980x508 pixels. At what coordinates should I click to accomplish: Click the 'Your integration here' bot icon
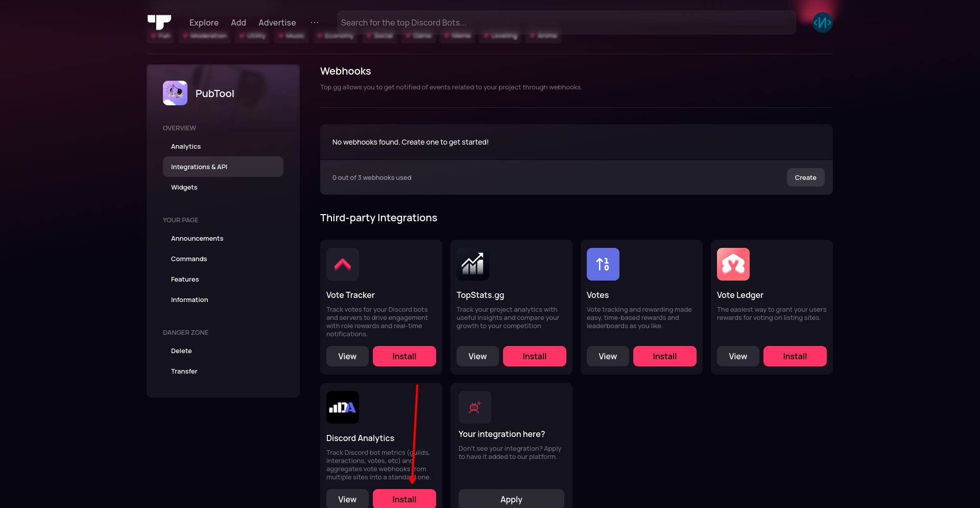(x=475, y=407)
